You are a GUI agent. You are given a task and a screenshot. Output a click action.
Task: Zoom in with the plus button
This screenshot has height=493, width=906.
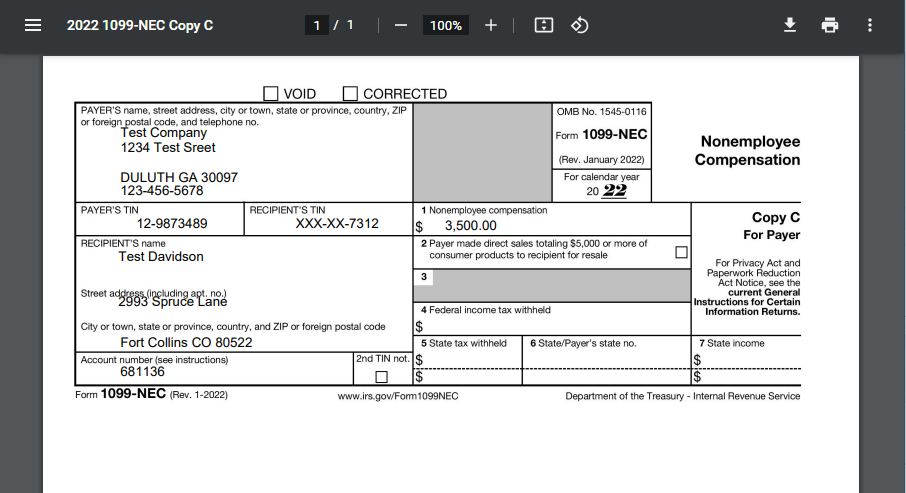pos(491,25)
